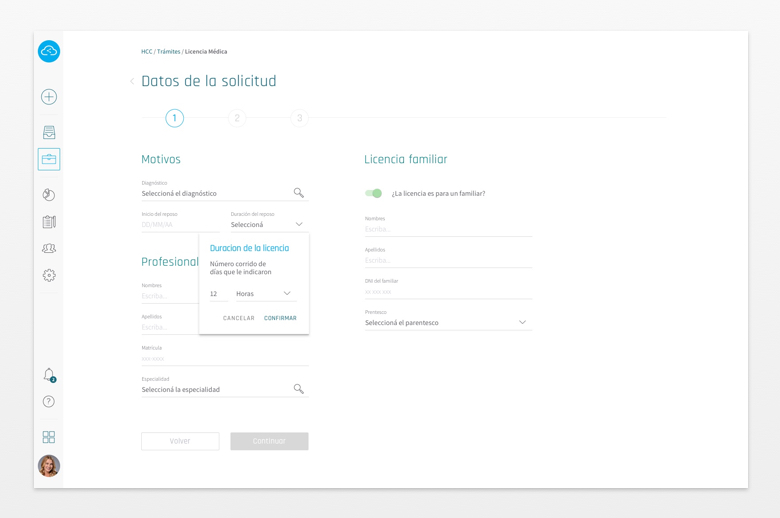Open the Duración del reposo dropdown
This screenshot has width=780, height=518.
(268, 225)
